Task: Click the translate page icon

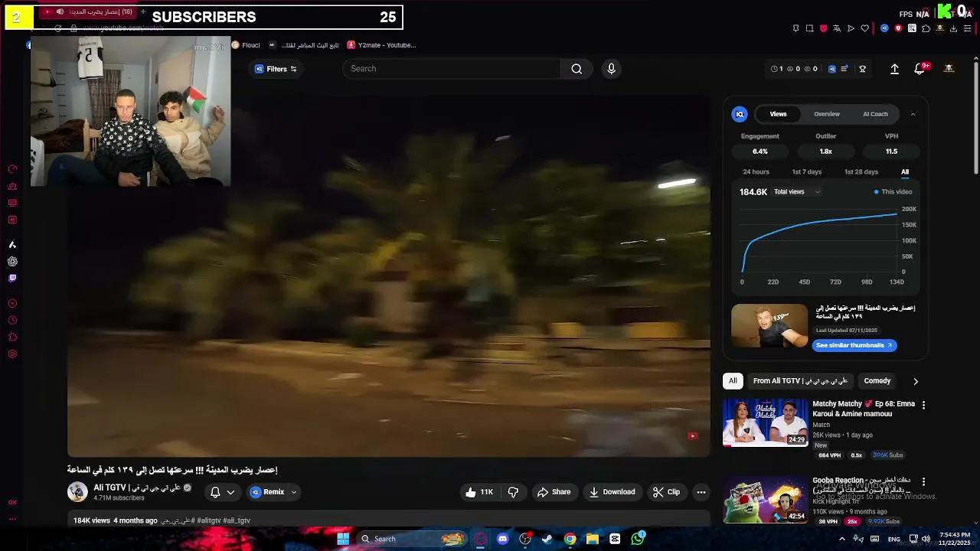Action: point(837,28)
